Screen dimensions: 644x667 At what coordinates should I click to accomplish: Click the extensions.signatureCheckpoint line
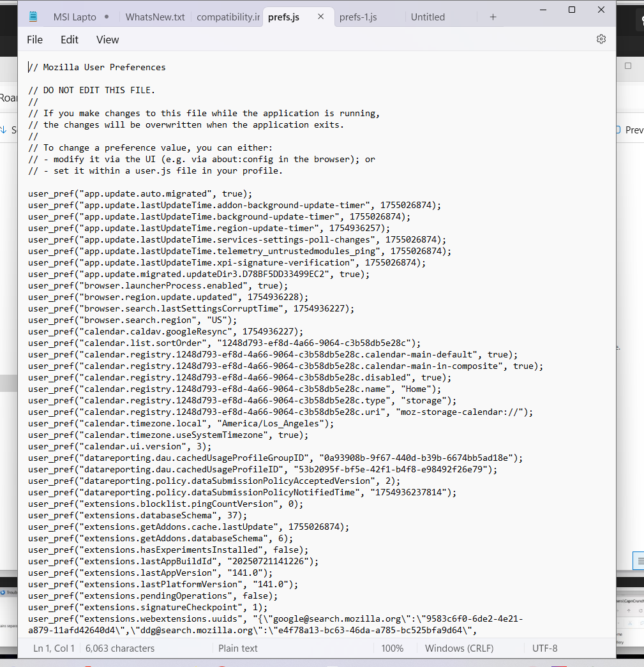pyautogui.click(x=148, y=607)
